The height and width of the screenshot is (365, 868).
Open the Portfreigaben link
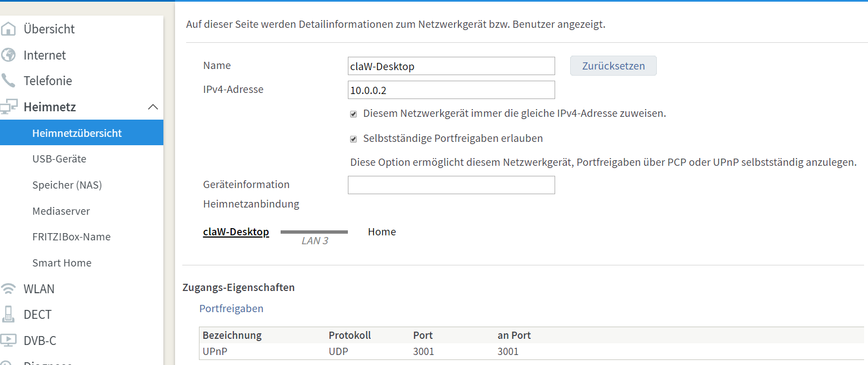[x=231, y=308]
